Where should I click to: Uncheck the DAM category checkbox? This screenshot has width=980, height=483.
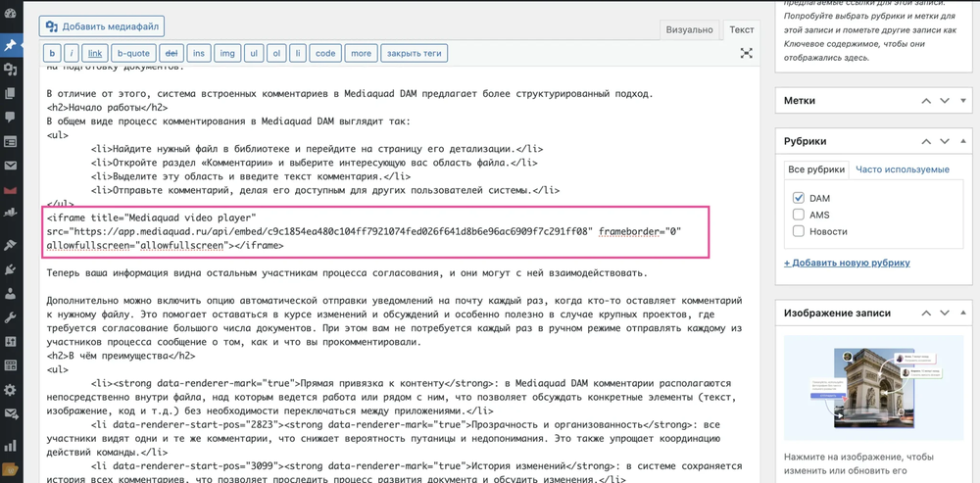point(799,198)
